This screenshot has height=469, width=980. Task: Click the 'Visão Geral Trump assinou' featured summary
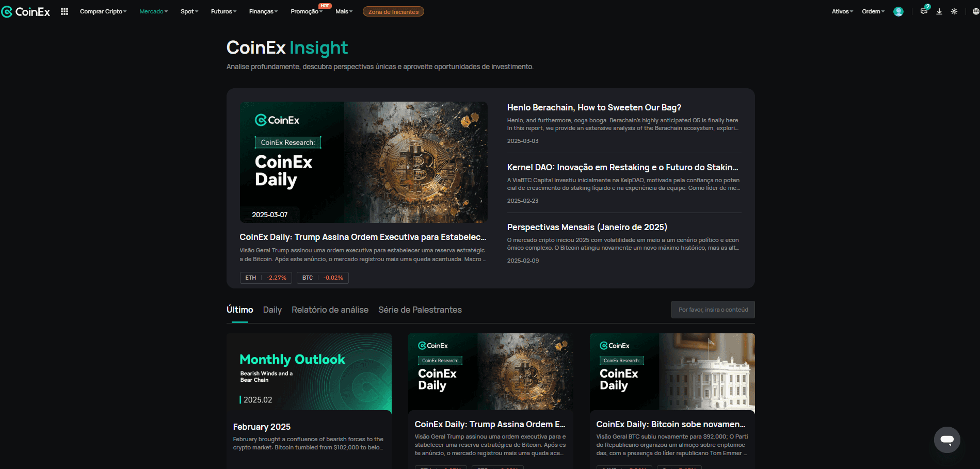pos(363,254)
